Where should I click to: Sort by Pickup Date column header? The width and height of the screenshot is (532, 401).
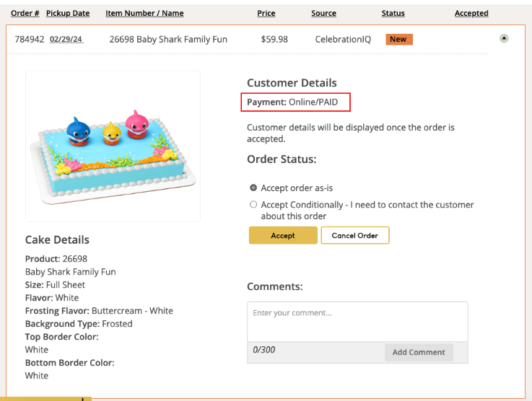(x=68, y=13)
